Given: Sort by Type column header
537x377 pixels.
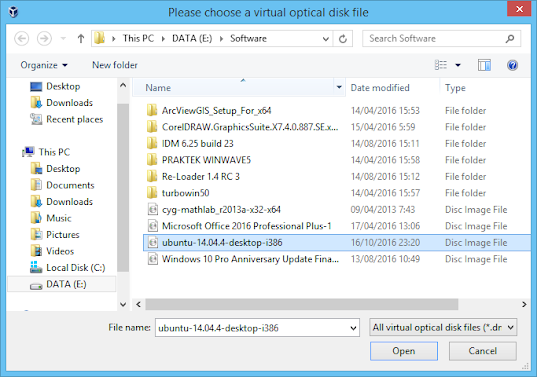Looking at the screenshot, I should coord(486,88).
